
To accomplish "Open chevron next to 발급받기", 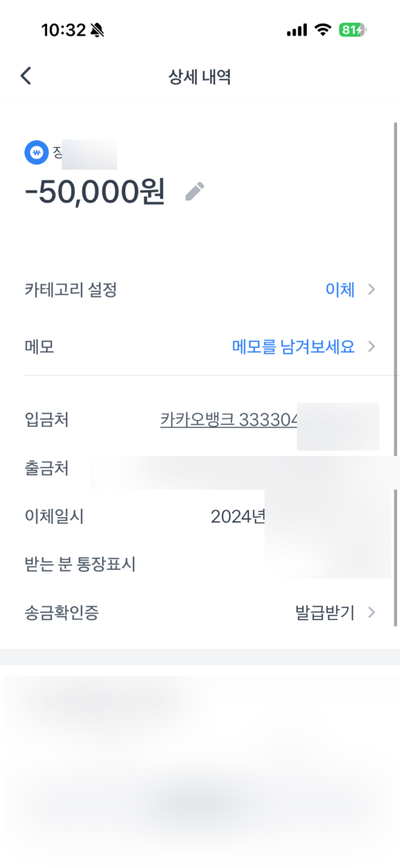I will (372, 612).
